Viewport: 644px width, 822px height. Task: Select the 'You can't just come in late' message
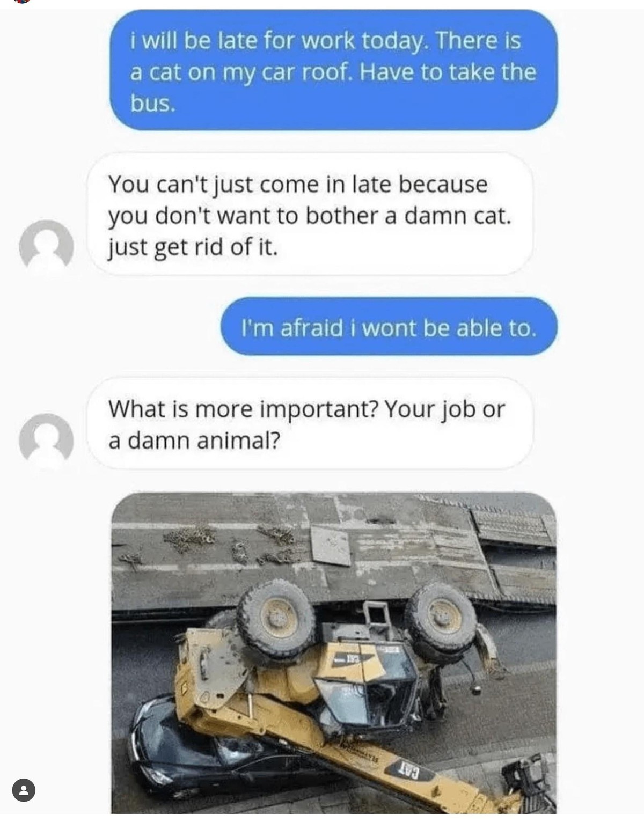(x=310, y=215)
